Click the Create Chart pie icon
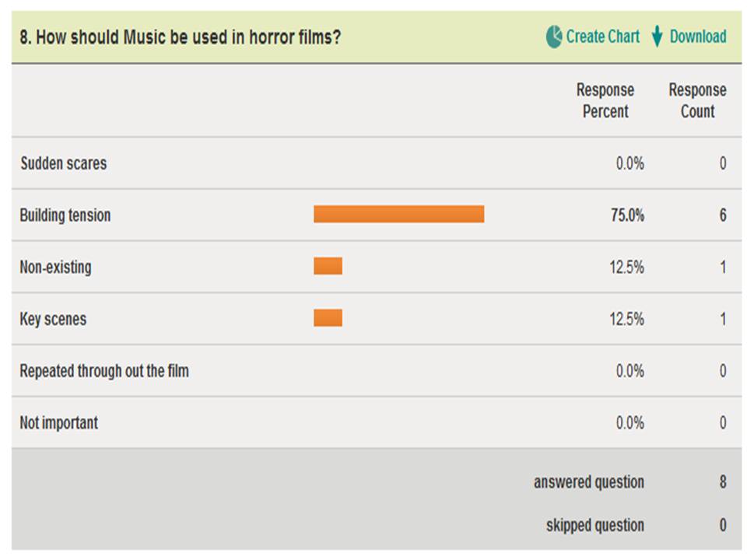Screen dimensions: 747x560 coord(553,37)
